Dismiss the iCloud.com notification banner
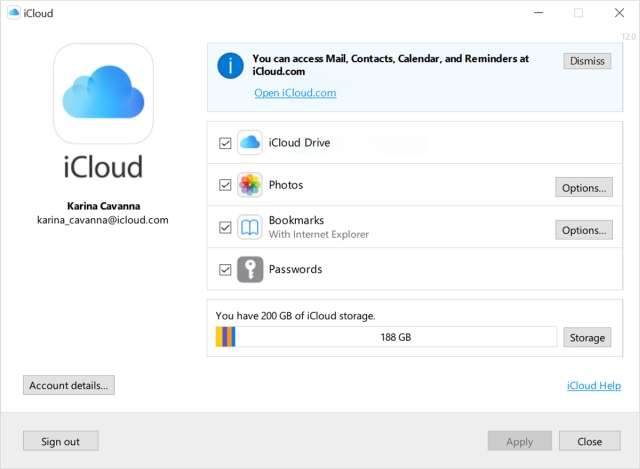This screenshot has width=640, height=469. point(587,61)
